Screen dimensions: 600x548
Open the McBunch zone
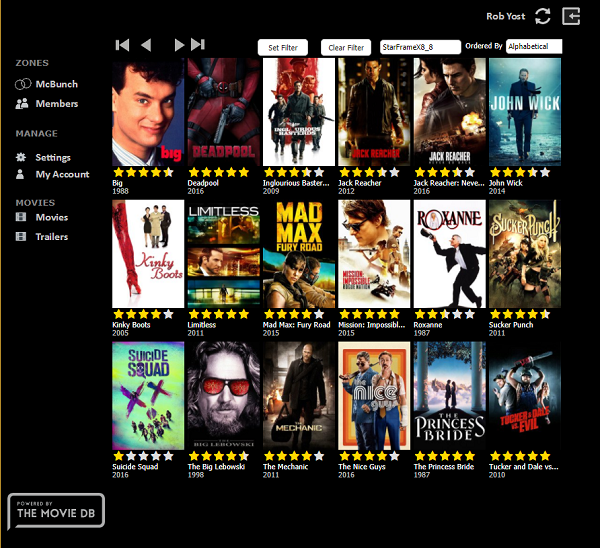[x=57, y=84]
